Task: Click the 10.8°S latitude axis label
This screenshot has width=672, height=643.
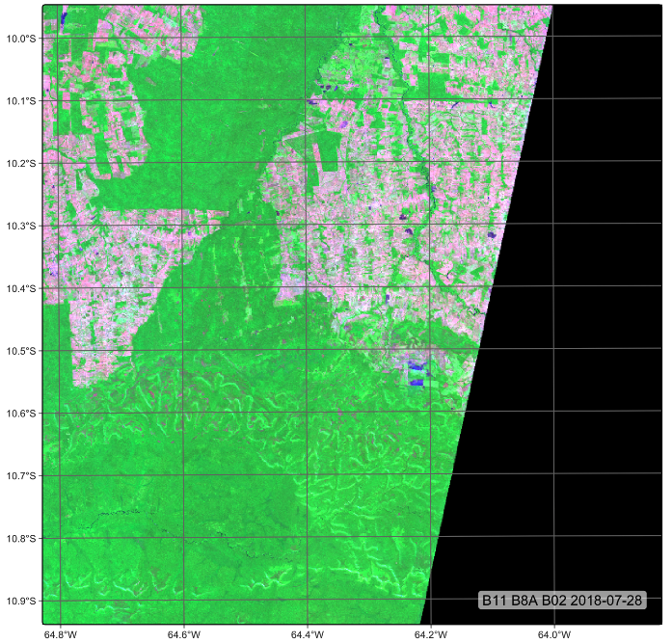Action: pyautogui.click(x=19, y=538)
